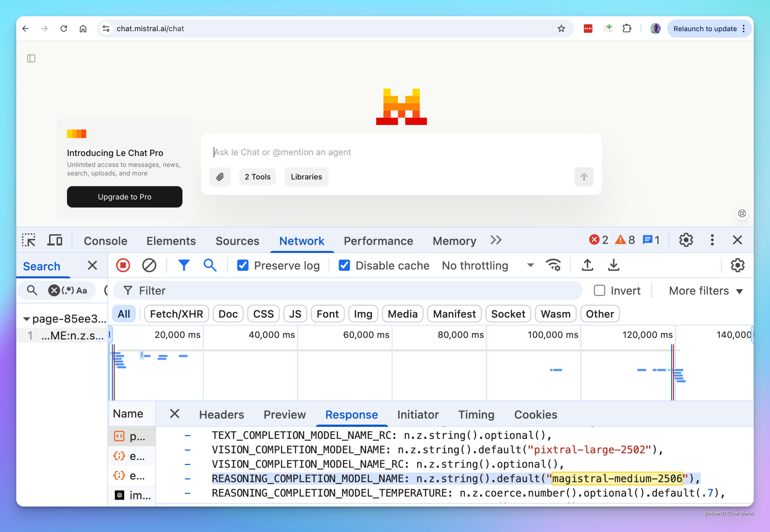The image size is (770, 532).
Task: Go back in browser history
Action: point(26,29)
